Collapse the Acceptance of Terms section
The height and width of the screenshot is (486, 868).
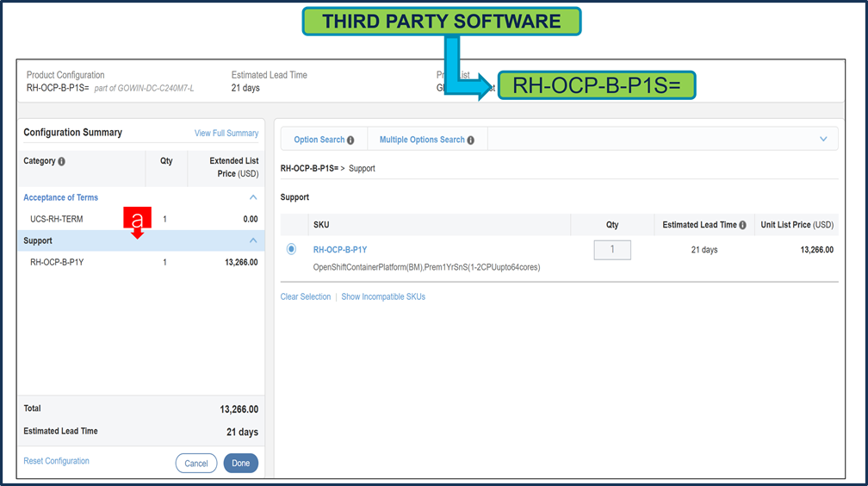pos(253,197)
